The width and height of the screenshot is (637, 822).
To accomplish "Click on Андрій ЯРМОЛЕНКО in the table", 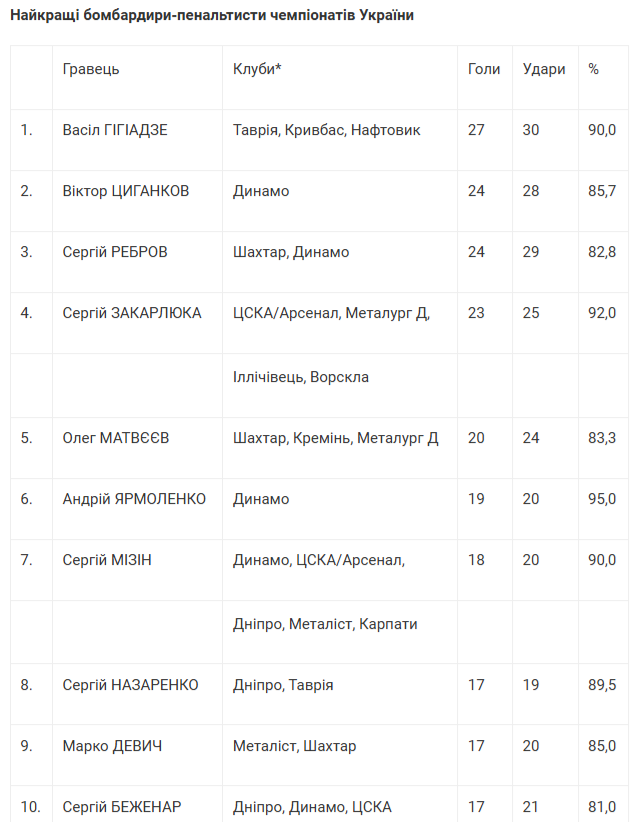I will point(134,499).
